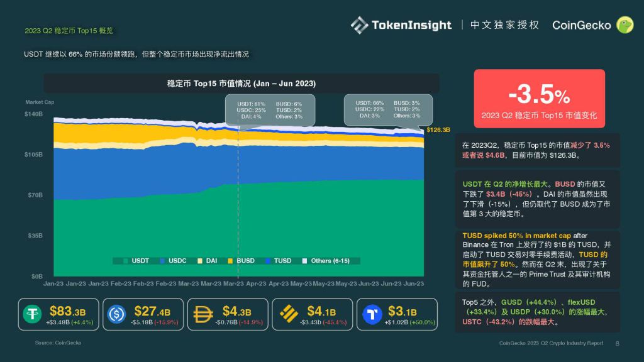Click the callout showing USDT: 61%
Image resolution: width=644 pixels, height=362 pixels.
270,110
